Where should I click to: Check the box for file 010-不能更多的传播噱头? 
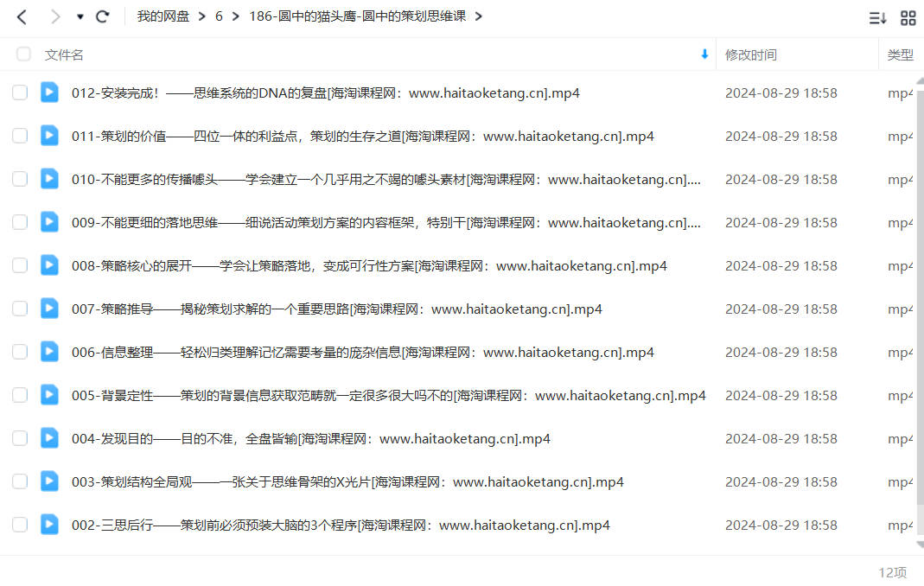click(x=20, y=179)
